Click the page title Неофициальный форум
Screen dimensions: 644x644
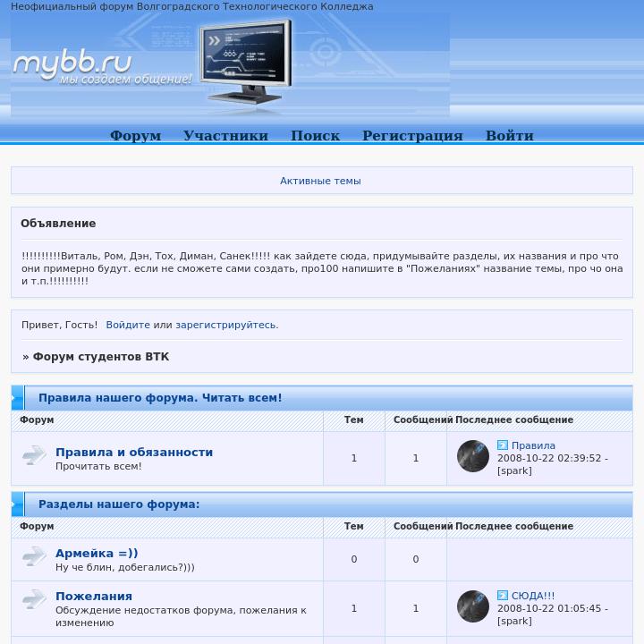191,6
